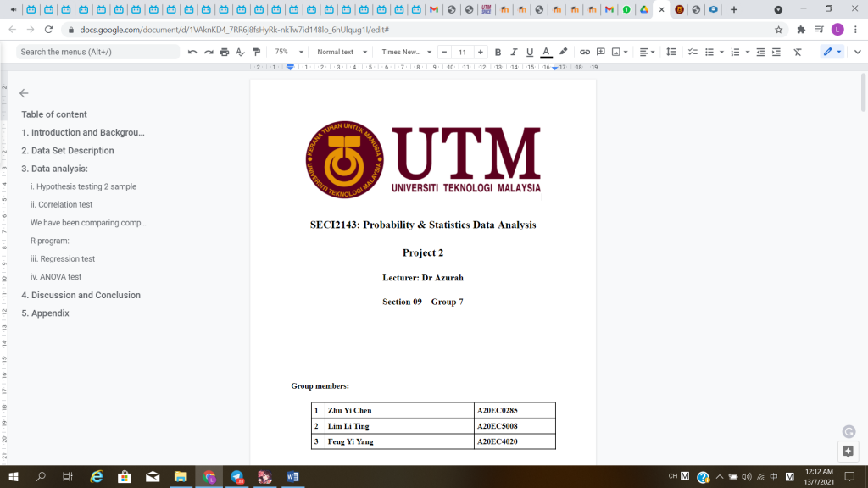
Task: Click the Add comment icon
Action: click(601, 52)
